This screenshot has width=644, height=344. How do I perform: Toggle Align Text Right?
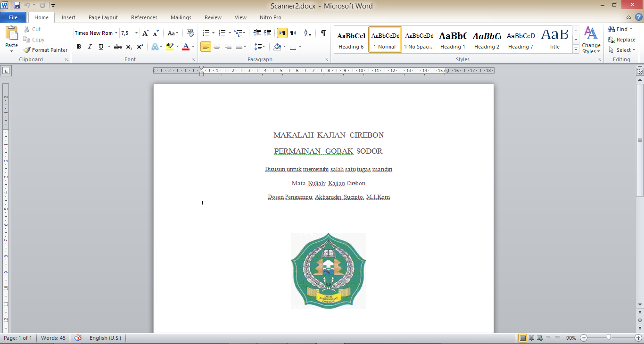228,47
